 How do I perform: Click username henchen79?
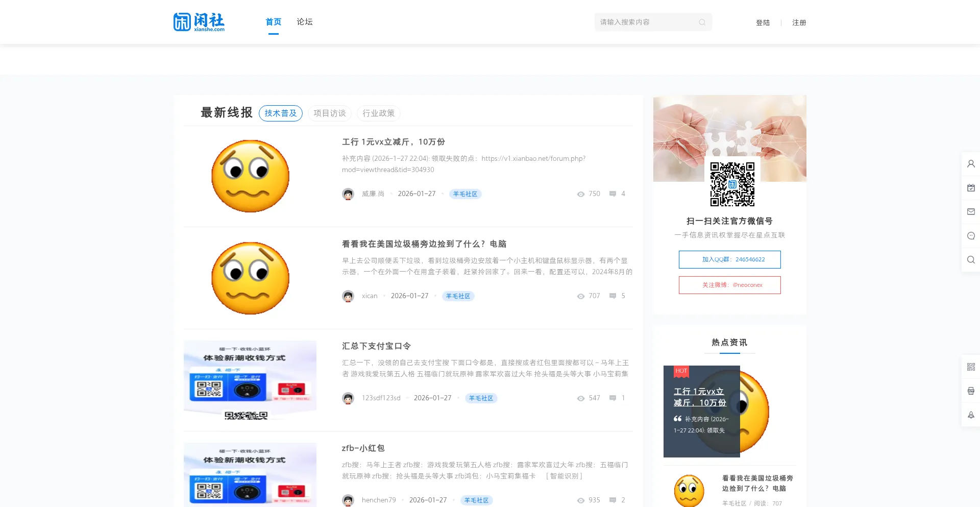coord(379,500)
